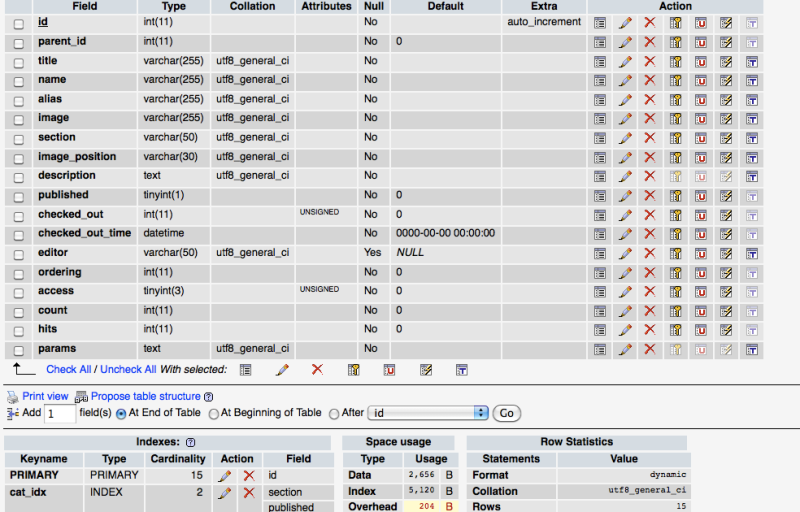Browse distinct values icon for id field
The height and width of the screenshot is (512, 800).
point(600,22)
